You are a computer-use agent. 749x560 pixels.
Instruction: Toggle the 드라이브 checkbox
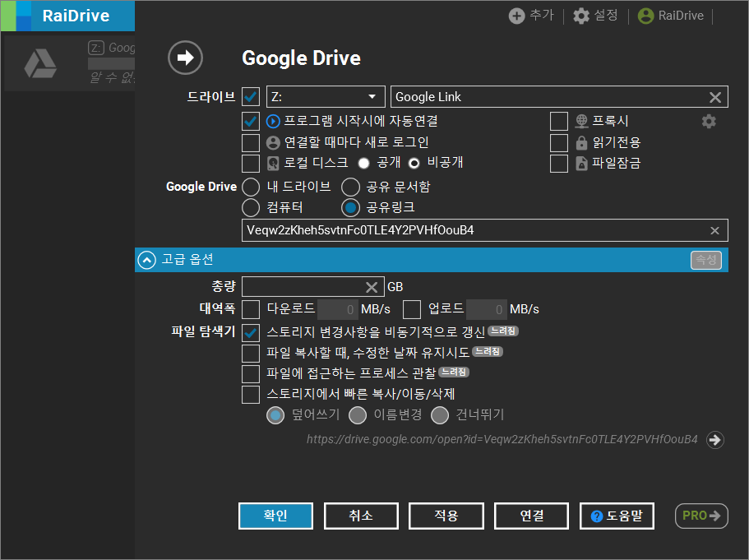click(x=251, y=97)
